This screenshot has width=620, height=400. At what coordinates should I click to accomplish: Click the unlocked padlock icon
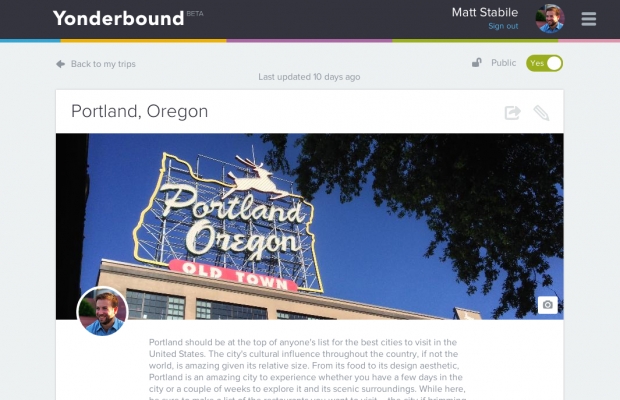click(477, 62)
